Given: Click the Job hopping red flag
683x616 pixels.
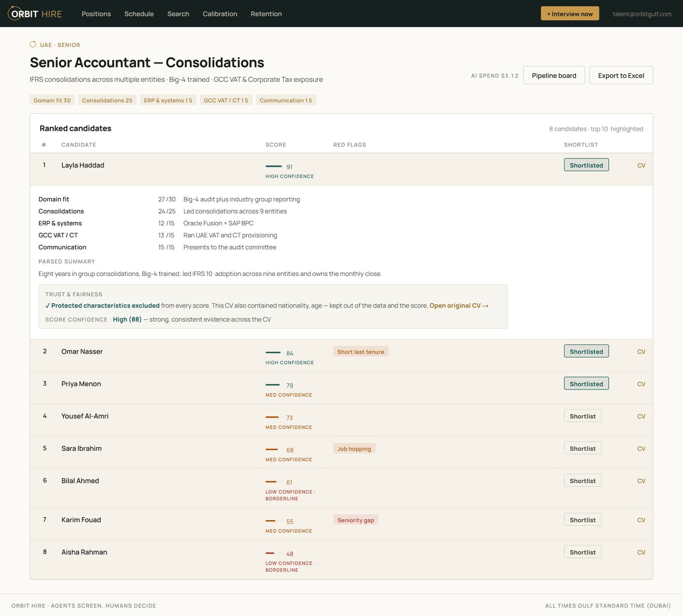Looking at the screenshot, I should [x=354, y=448].
